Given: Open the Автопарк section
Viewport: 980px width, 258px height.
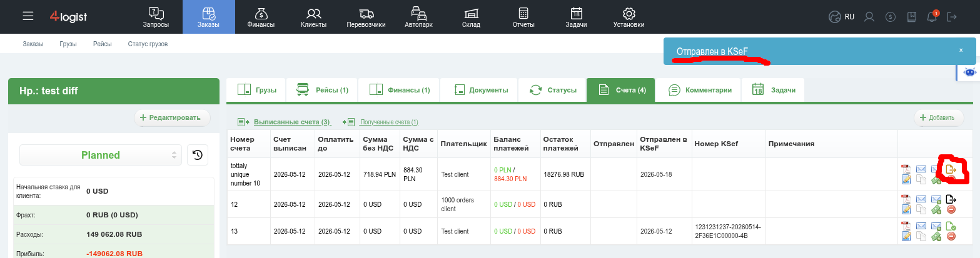Looking at the screenshot, I should 419,17.
